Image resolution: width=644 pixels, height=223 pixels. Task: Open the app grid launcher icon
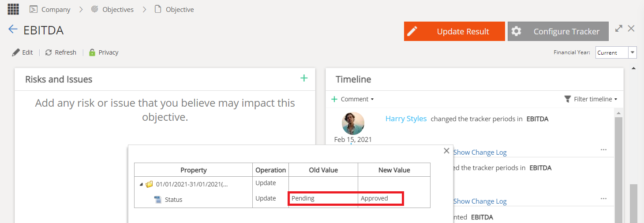pos(13,9)
